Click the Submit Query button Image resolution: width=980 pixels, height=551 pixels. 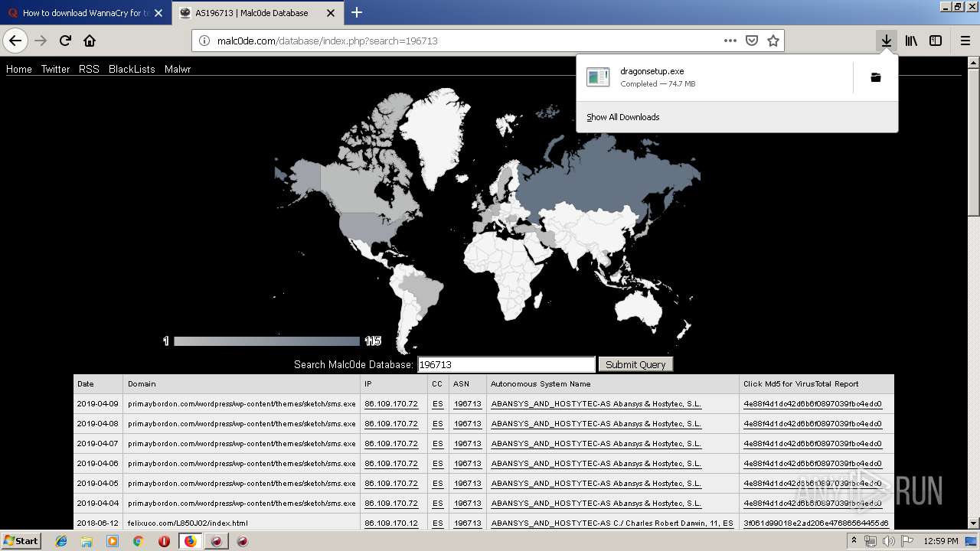click(x=635, y=364)
